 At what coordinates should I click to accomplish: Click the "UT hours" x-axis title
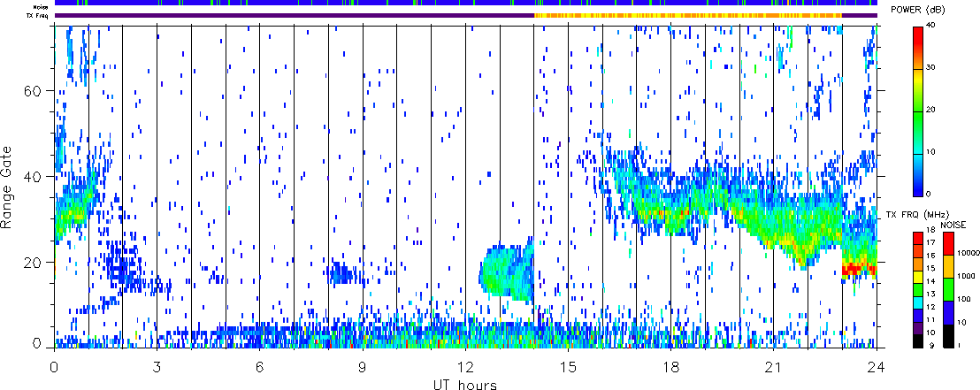465,384
